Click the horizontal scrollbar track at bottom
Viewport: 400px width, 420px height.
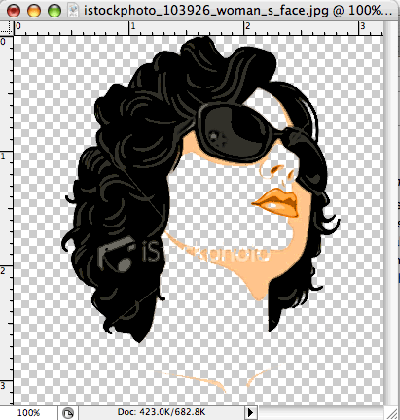[x=321, y=413]
